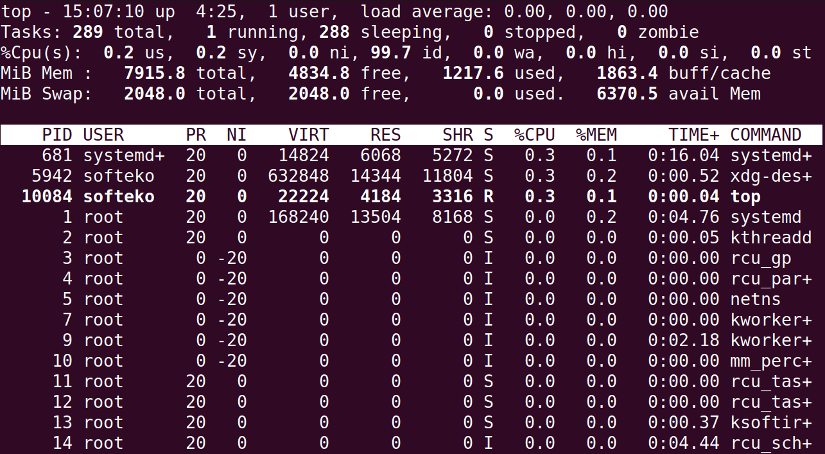Click the VIRT column header
The image size is (825, 454).
click(x=308, y=135)
